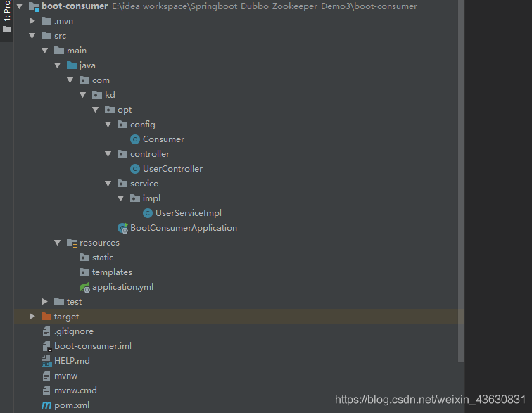The width and height of the screenshot is (532, 413).
Task: Click the boot-consumer.iml file icon
Action: (47, 346)
